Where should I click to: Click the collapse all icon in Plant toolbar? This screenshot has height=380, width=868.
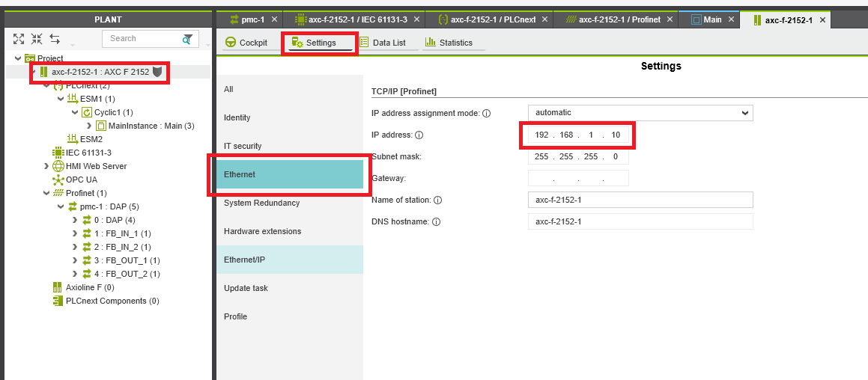(37, 39)
